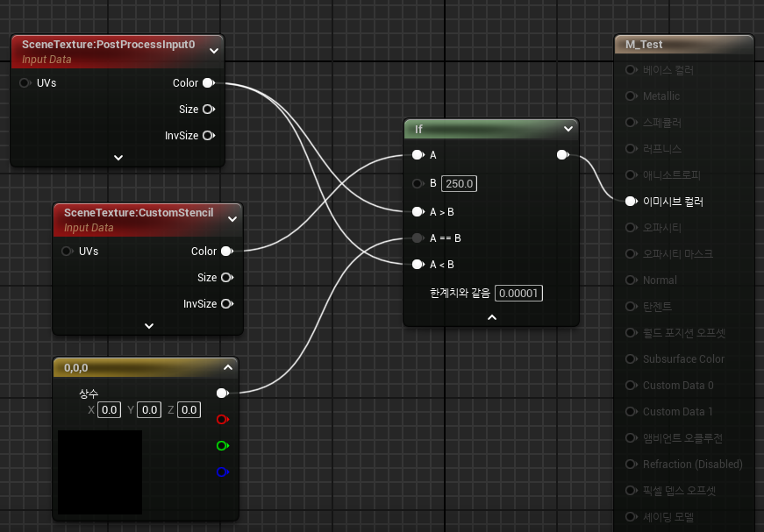Image resolution: width=764 pixels, height=532 pixels.
Task: Click Color output pin of PostProcessInput0 node
Action: click(209, 82)
